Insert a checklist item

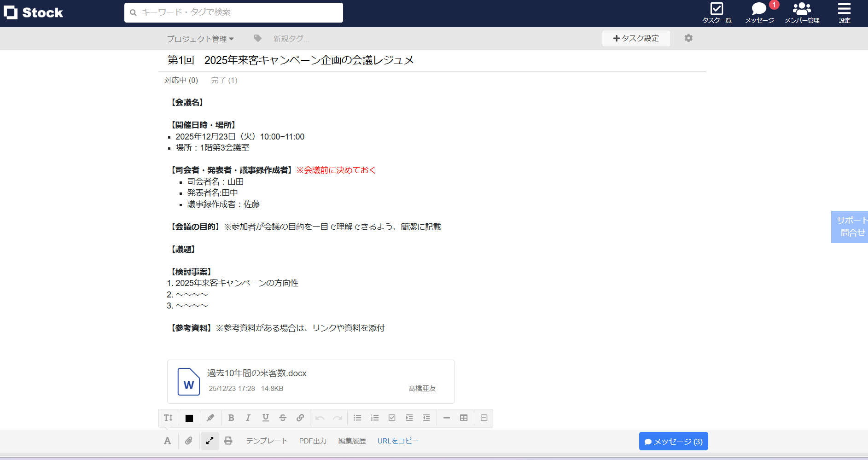point(392,418)
